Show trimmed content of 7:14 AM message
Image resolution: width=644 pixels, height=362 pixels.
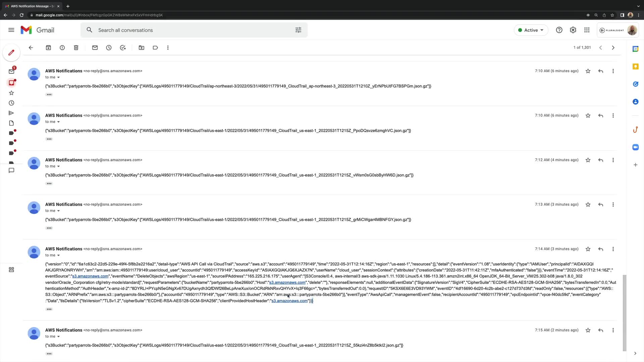[49, 309]
